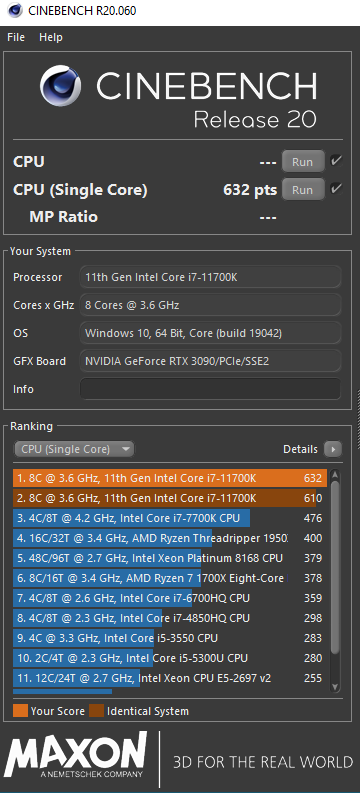Select the rank 1 i7-11700K 632 entry
The image size is (360, 793).
(170, 478)
